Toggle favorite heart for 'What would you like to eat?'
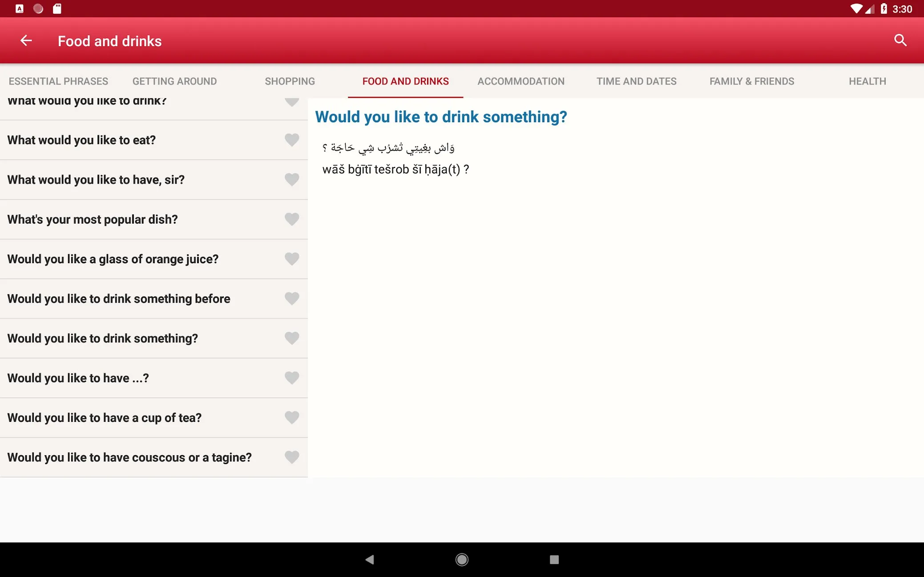This screenshot has width=924, height=577. [291, 140]
